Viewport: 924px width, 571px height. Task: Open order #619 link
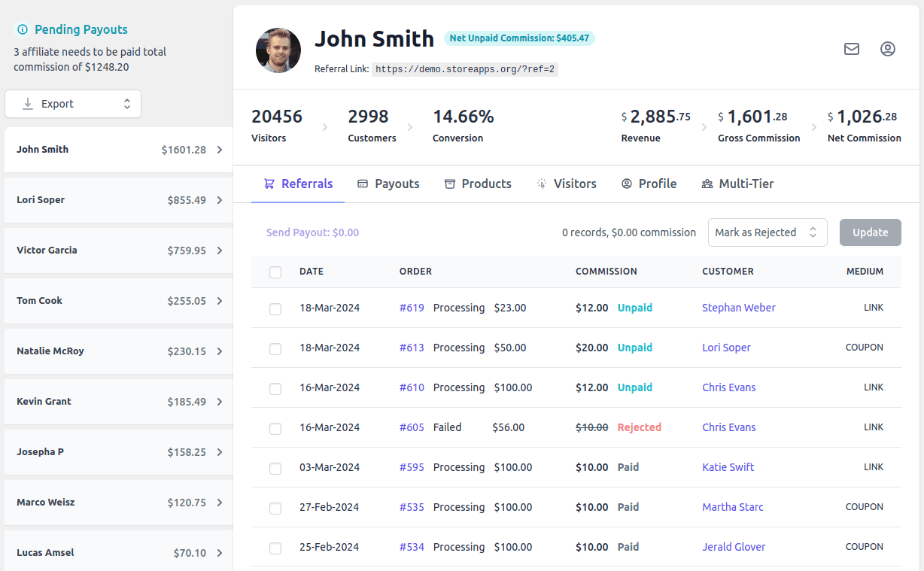412,308
